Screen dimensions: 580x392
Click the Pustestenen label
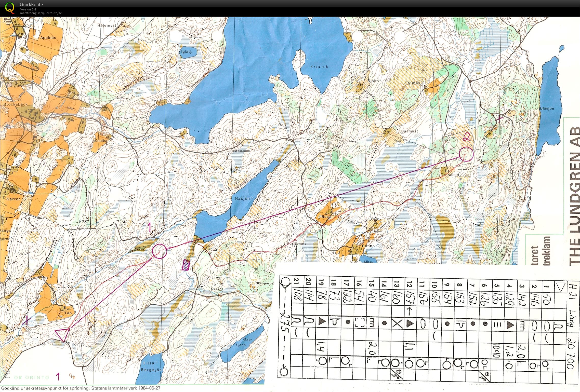tap(240, 151)
